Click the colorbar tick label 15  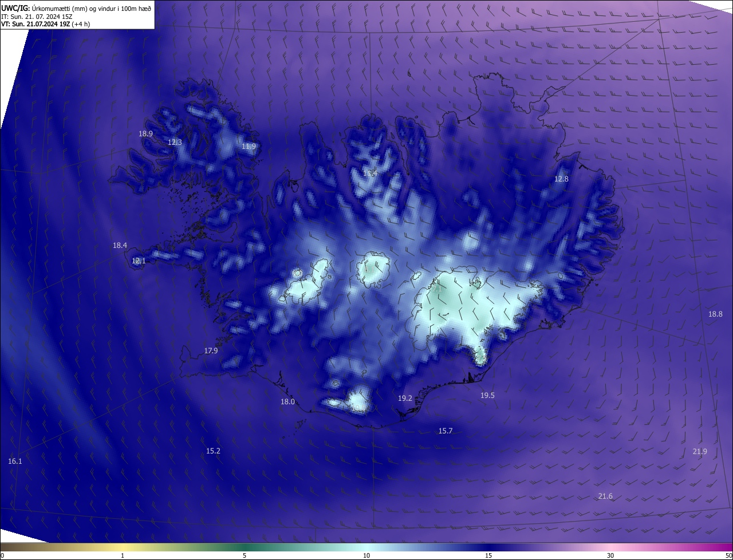tap(488, 556)
